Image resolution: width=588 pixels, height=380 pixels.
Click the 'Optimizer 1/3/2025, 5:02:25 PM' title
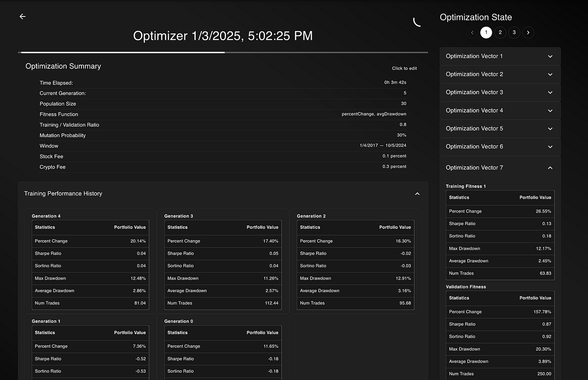(x=223, y=35)
